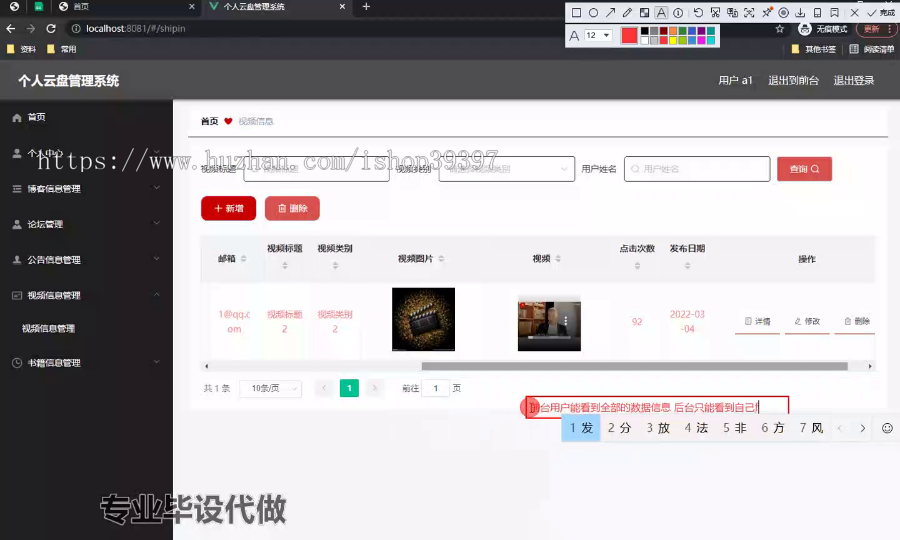Pick the black color swatch
Image resolution: width=900 pixels, height=540 pixels.
645,31
